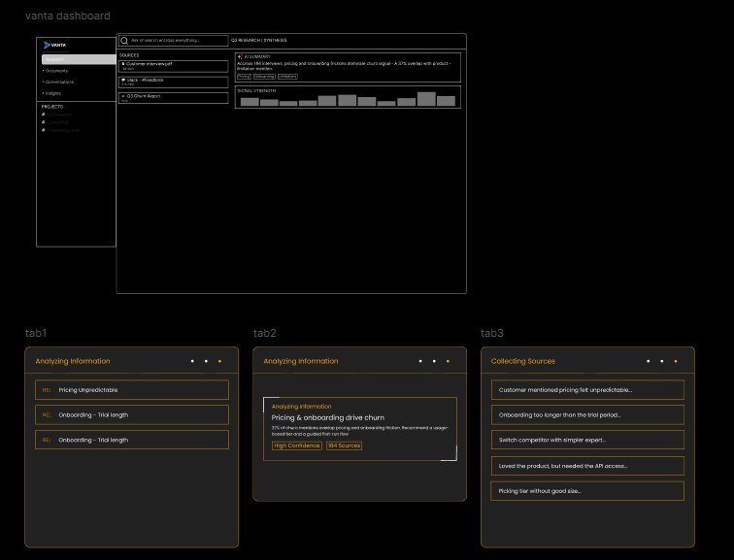Click the Onboarding tag under AI Summary
734x560 pixels.
[x=264, y=77]
